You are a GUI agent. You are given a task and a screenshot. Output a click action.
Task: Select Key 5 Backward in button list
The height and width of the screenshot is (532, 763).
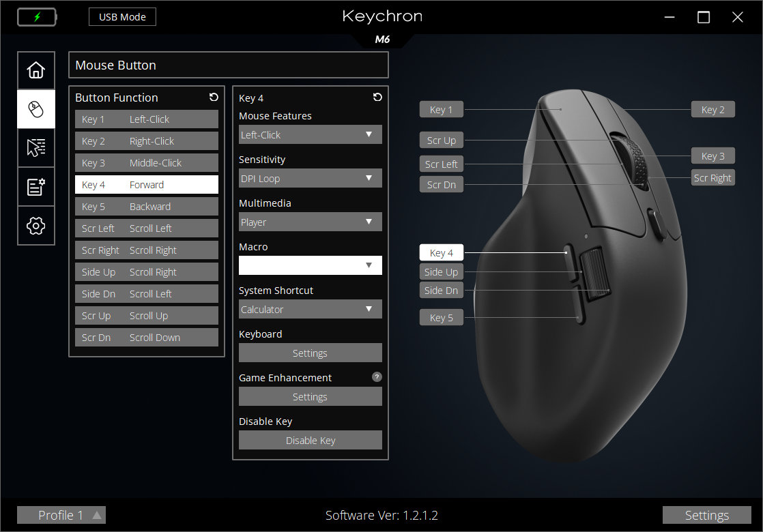(x=147, y=207)
